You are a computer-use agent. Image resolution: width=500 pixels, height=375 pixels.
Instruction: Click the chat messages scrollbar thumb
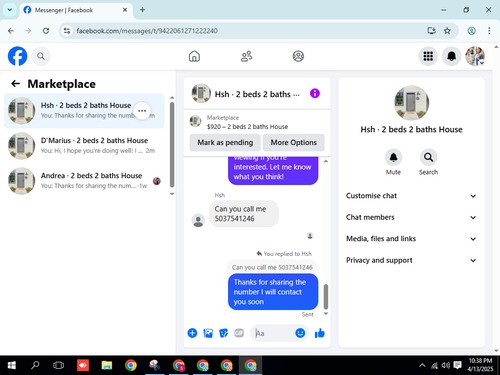point(326,296)
